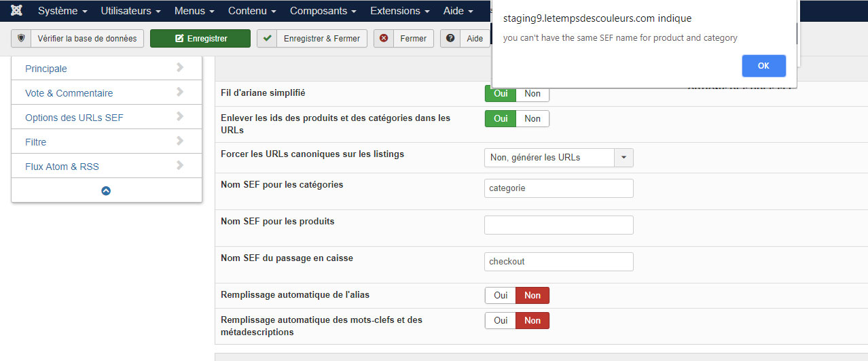Click the question mark Aide icon
Image resolution: width=868 pixels, height=361 pixels.
click(x=450, y=39)
